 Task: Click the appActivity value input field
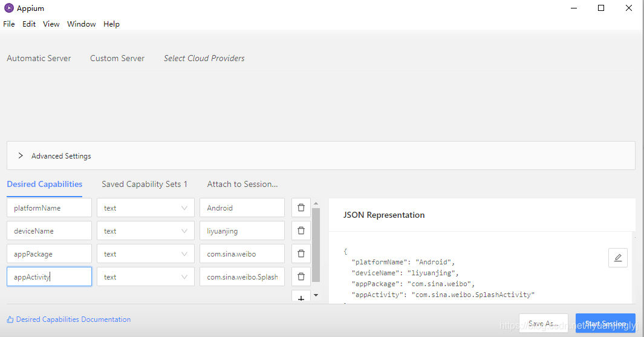242,276
